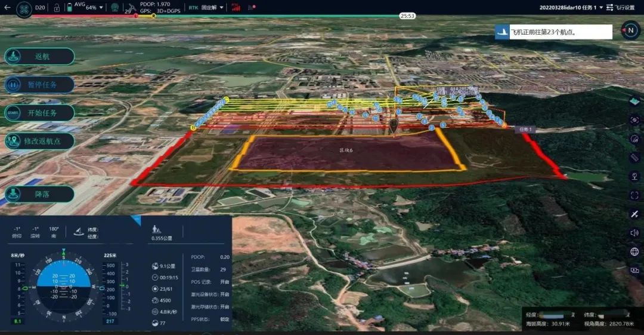Viewport: 644px width, 335px height.
Task: Click the 降落 landing button
Action: coord(40,194)
